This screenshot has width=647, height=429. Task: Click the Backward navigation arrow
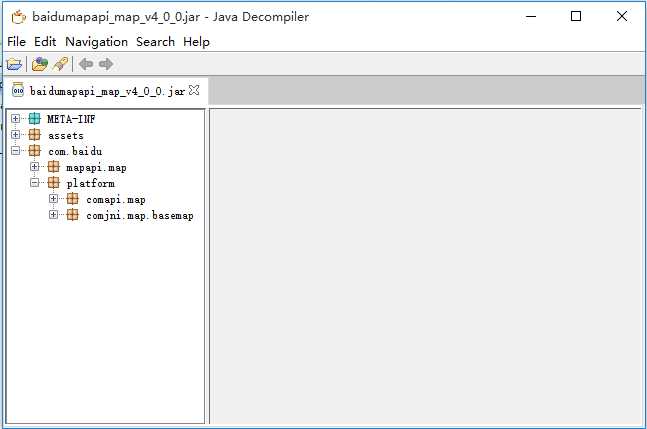tap(86, 64)
